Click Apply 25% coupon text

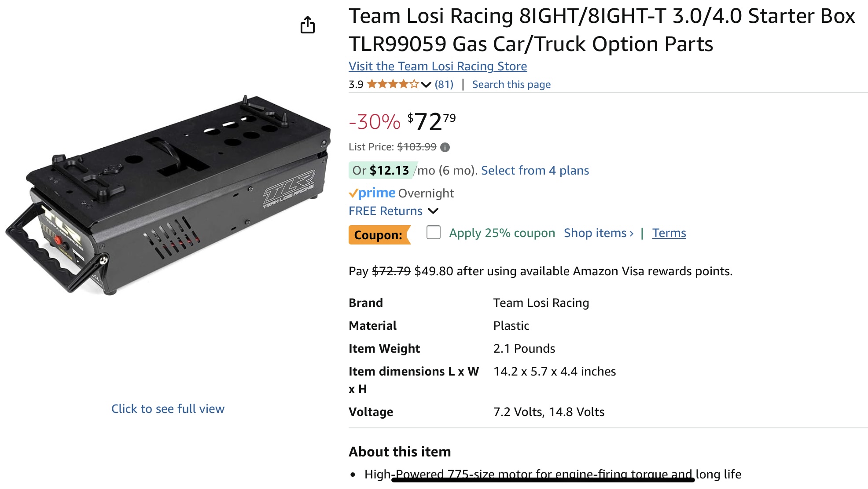(502, 233)
